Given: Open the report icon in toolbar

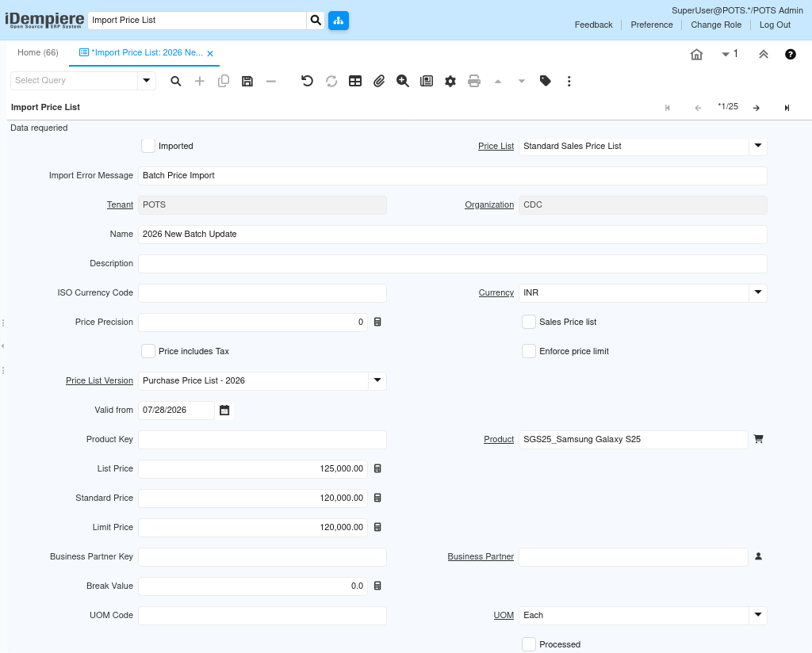Looking at the screenshot, I should tap(427, 82).
